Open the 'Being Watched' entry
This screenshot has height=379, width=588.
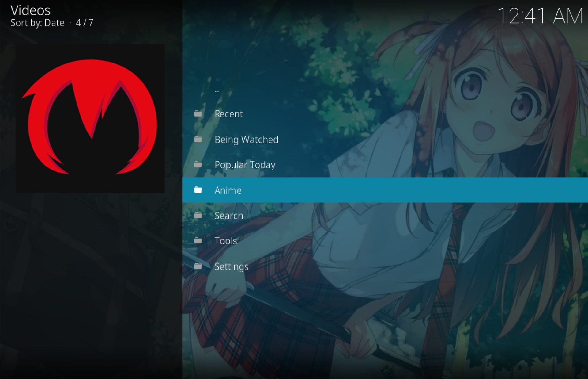click(x=385, y=140)
